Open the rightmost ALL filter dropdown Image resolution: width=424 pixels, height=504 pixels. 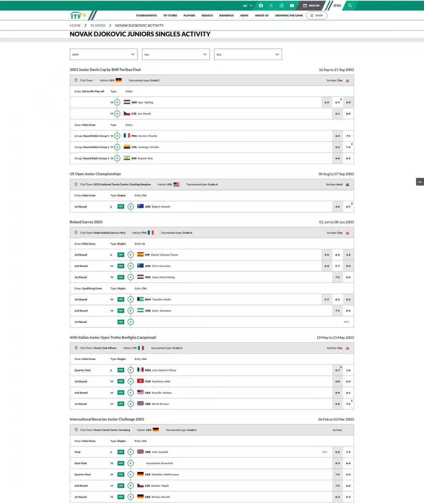[x=248, y=55]
